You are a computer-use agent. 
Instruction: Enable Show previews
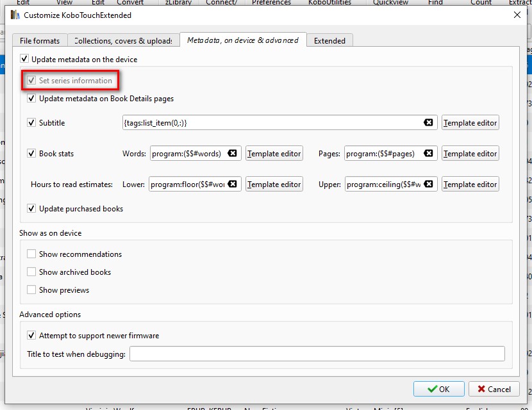31,290
